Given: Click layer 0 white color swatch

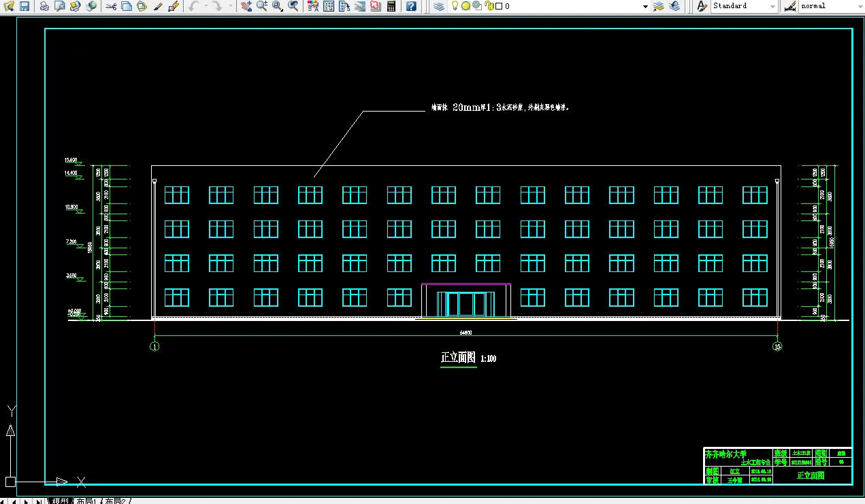Looking at the screenshot, I should tap(499, 6).
